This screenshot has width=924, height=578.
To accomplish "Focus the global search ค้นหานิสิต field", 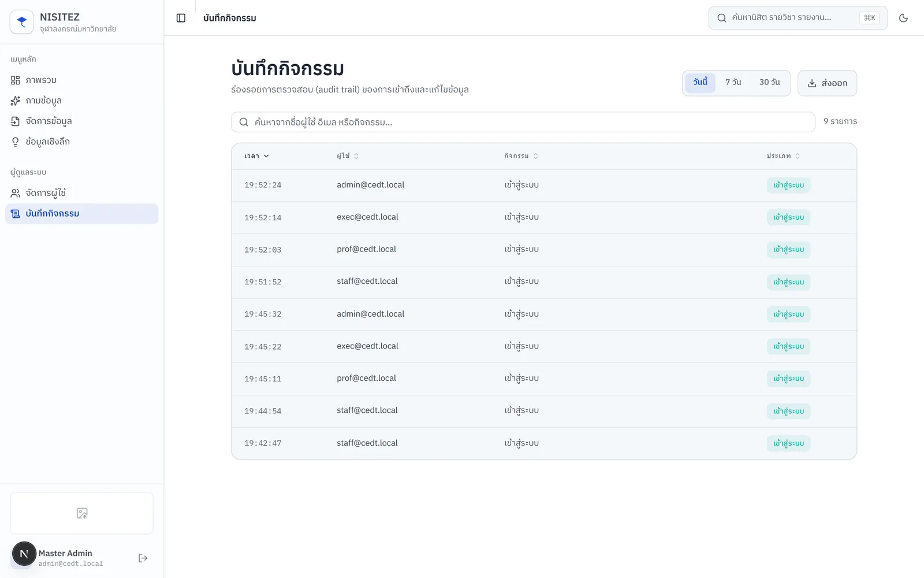I will click(798, 18).
